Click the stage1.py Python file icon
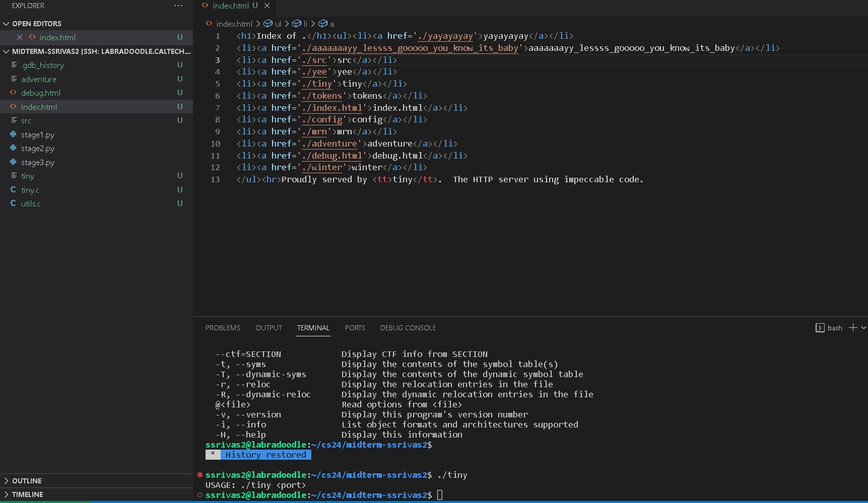 click(14, 134)
